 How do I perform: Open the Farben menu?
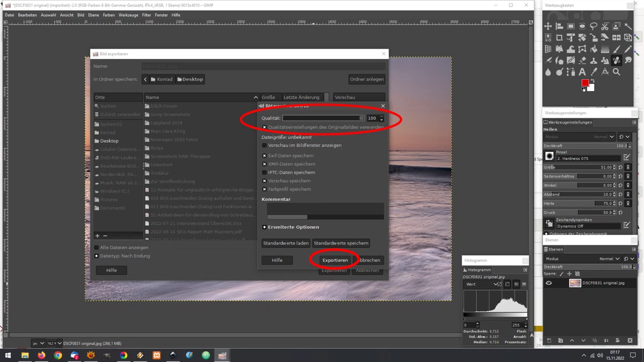coord(108,15)
